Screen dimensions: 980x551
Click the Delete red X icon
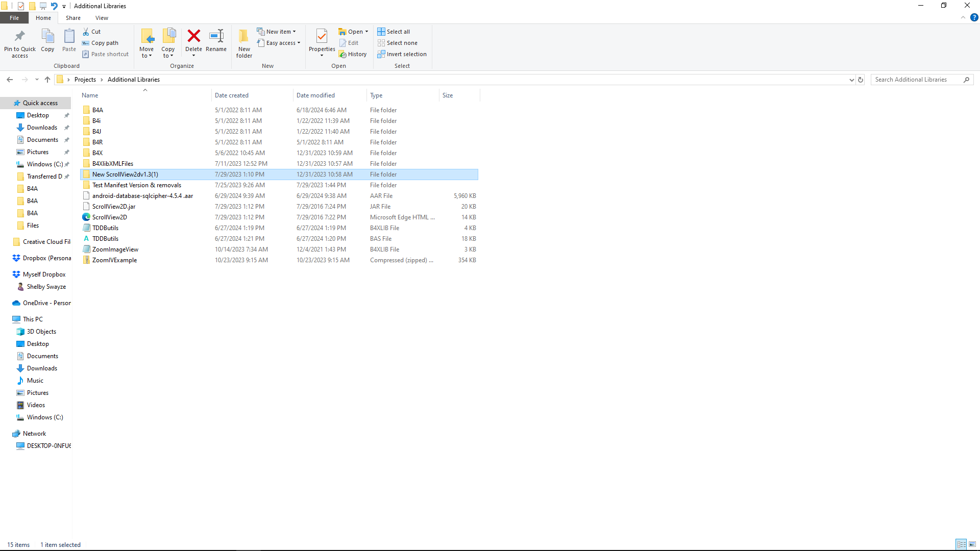(193, 36)
